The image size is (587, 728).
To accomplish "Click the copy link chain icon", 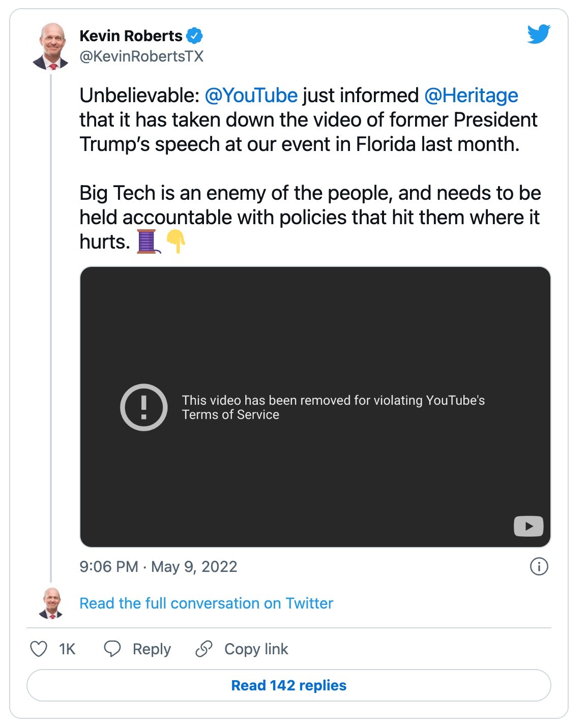I will (x=204, y=649).
